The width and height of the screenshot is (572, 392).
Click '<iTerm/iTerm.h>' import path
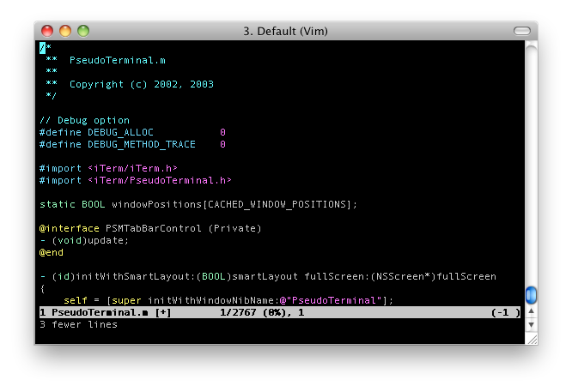[132, 168]
